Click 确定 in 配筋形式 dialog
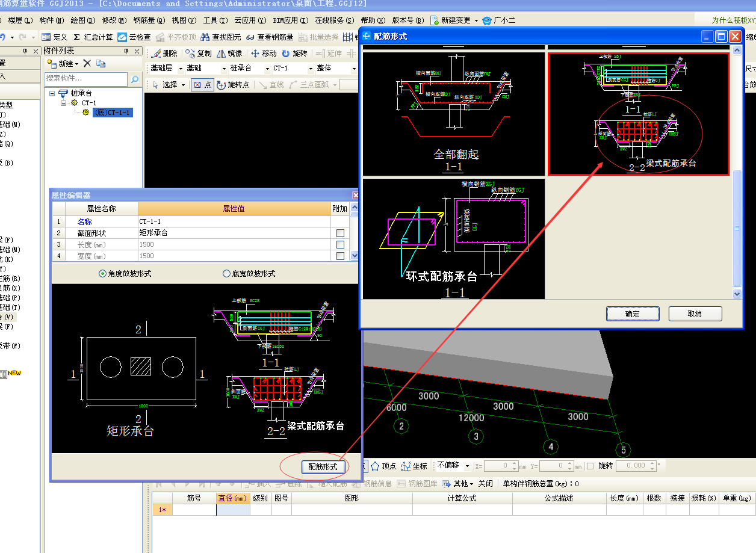 [x=633, y=314]
